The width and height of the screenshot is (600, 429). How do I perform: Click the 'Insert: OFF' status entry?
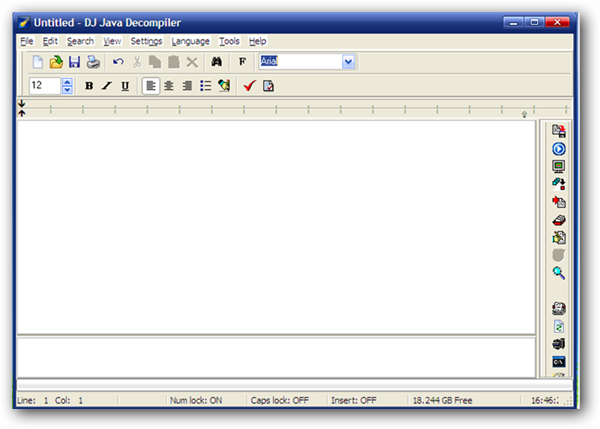click(x=354, y=400)
